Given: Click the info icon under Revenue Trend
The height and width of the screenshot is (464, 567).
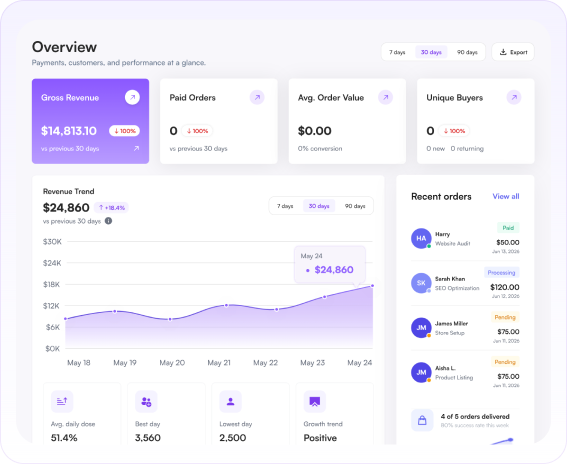Looking at the screenshot, I should [108, 221].
